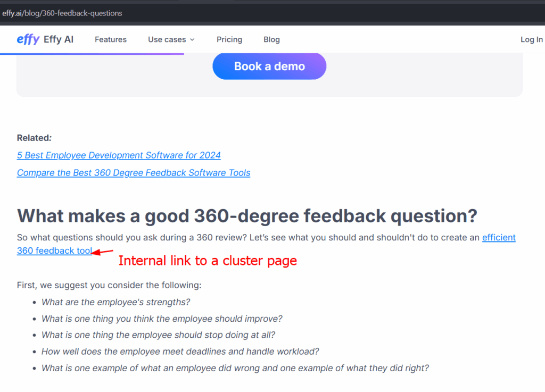Go to the Blog page
This screenshot has width=545, height=392.
pyautogui.click(x=271, y=39)
